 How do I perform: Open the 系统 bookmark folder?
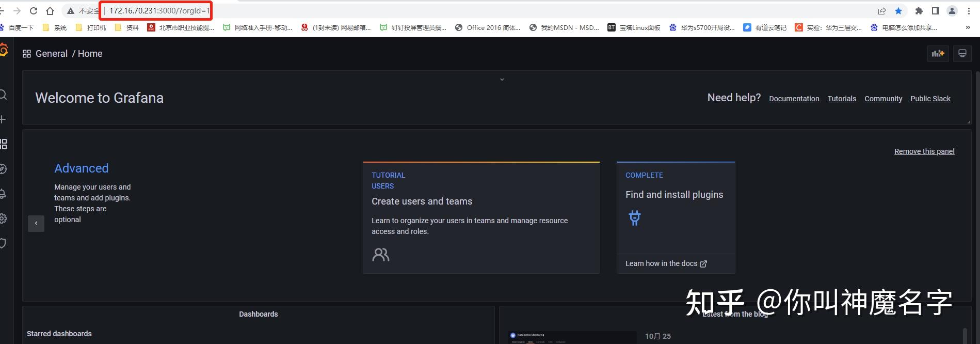(55, 28)
